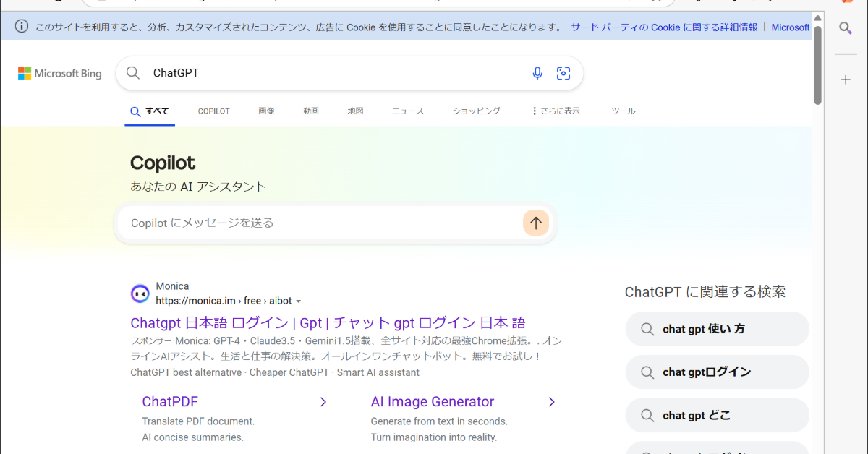The width and height of the screenshot is (868, 454).
Task: Open the 画像 search tab
Action: point(266,111)
